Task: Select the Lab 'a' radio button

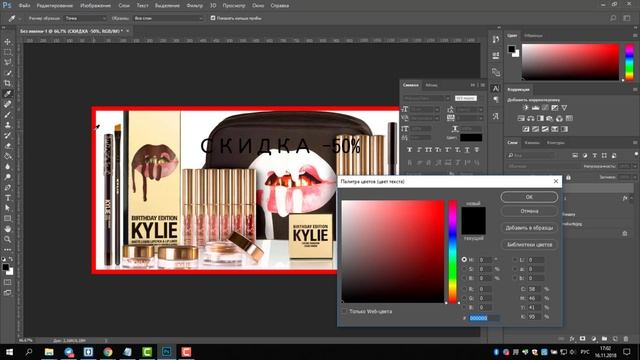Action: 515,269
